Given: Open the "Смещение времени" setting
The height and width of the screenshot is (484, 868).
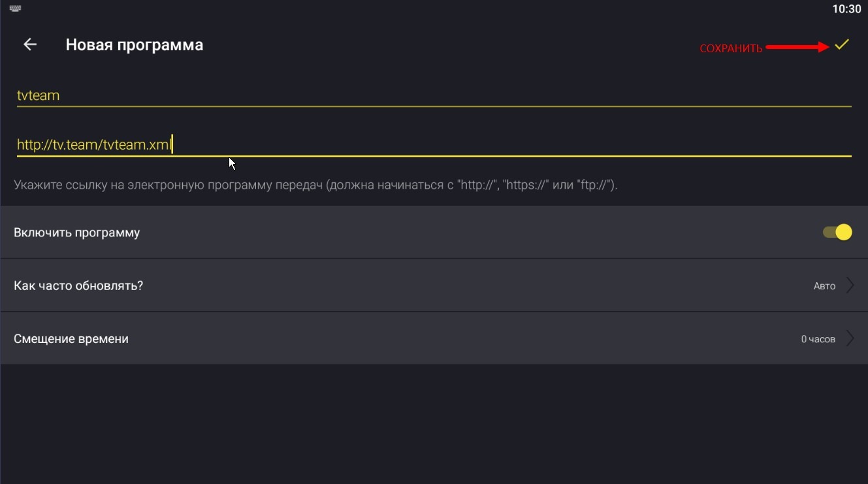Looking at the screenshot, I should (x=71, y=339).
